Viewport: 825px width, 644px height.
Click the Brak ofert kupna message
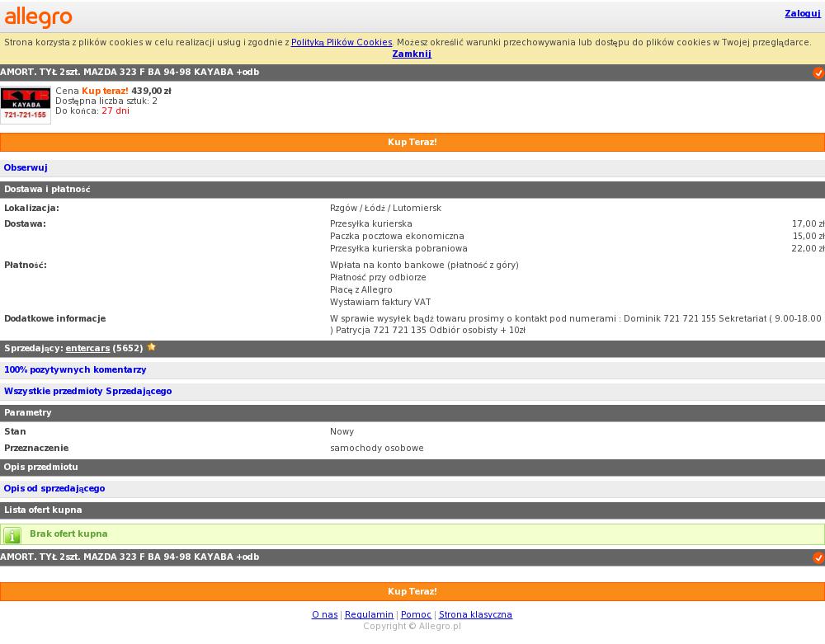point(68,534)
